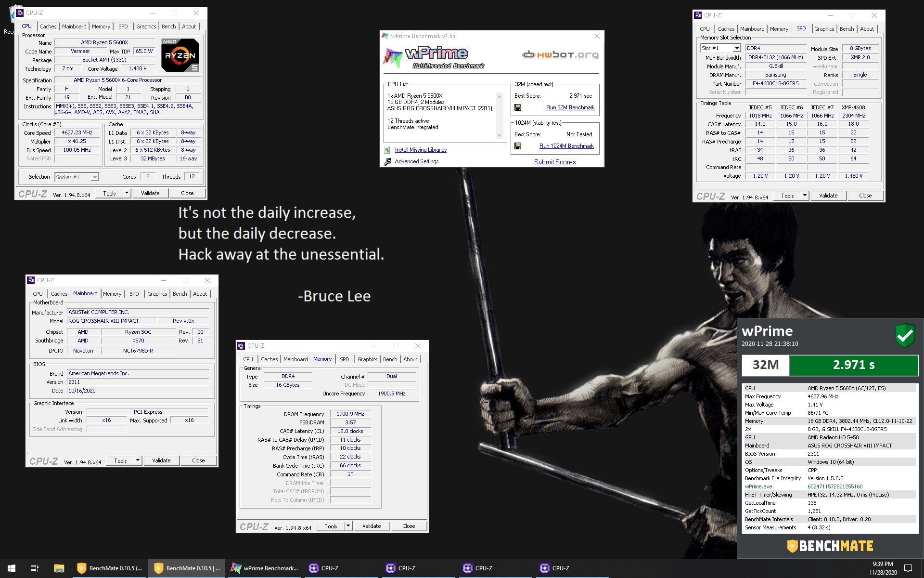
Task: Switch to wPrime Benchmark taskbar item
Action: click(x=265, y=568)
